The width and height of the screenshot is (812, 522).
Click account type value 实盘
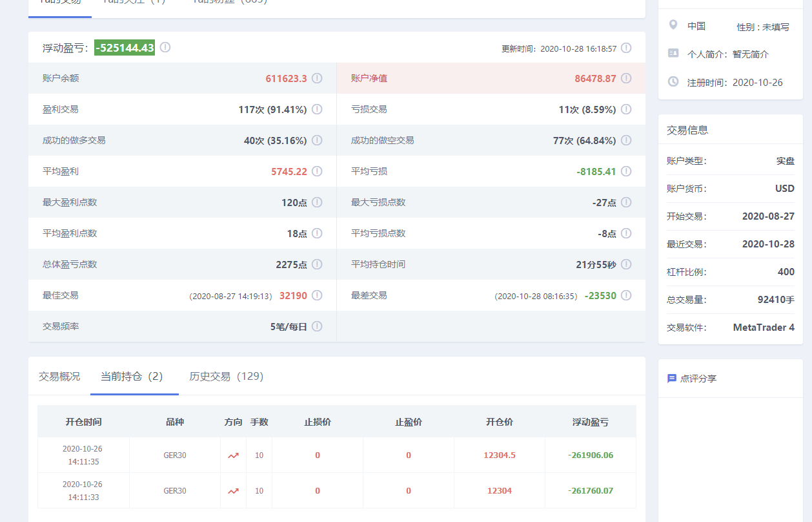(x=786, y=161)
